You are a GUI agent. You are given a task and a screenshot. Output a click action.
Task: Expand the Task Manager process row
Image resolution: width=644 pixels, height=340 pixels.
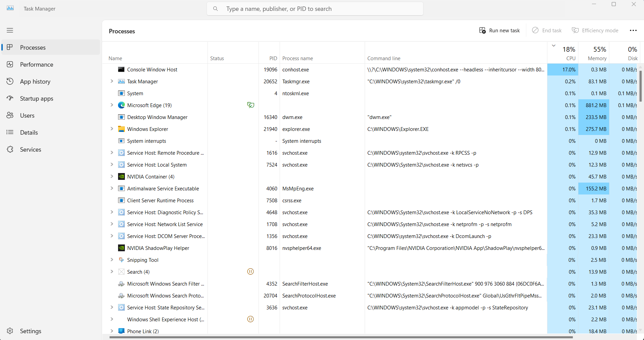pos(112,81)
